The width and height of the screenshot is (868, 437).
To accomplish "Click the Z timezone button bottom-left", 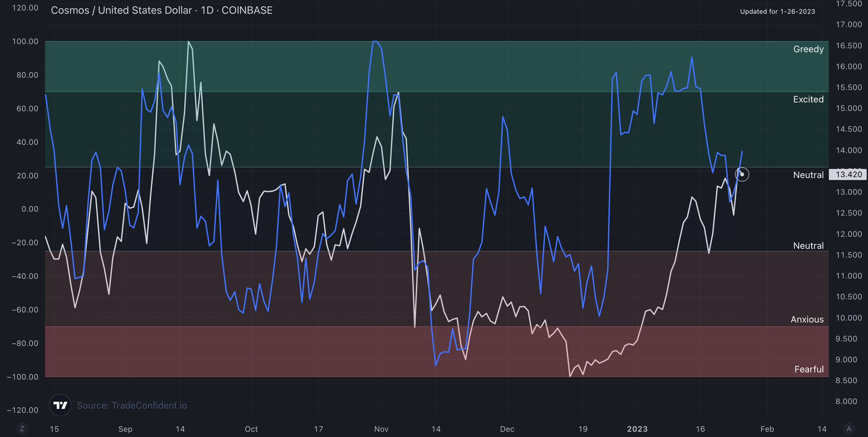I will click(x=22, y=429).
